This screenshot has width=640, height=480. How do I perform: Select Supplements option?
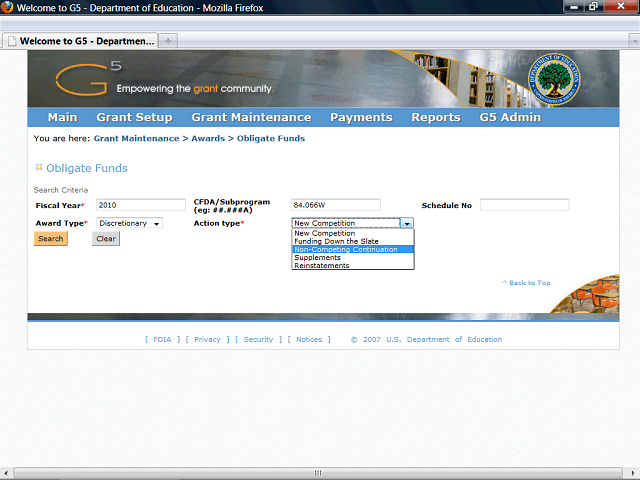353,258
